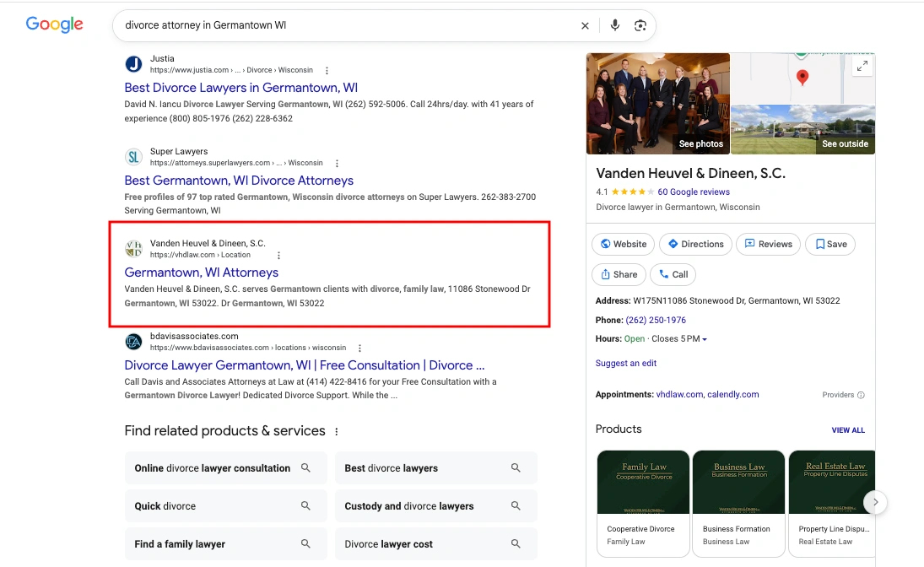Advance products carousel with right arrow
Image resolution: width=924 pixels, height=567 pixels.
(x=875, y=502)
